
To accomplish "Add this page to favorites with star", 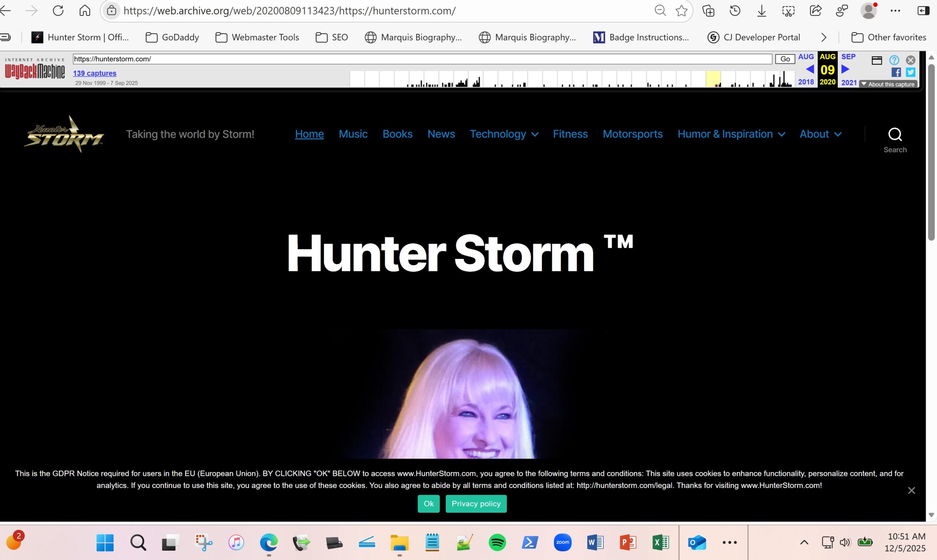I will [681, 11].
